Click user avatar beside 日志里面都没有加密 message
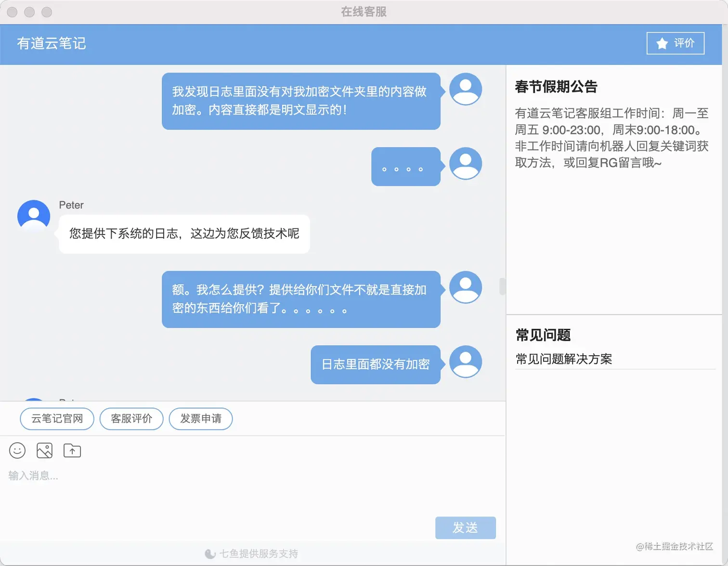The image size is (728, 566). [466, 361]
